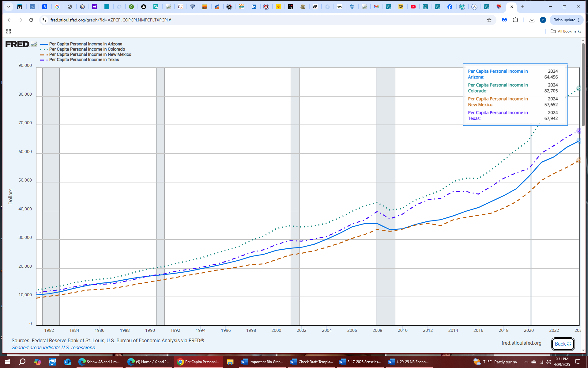This screenshot has width=588, height=368.
Task: Open the apps grid in bookmarks bar
Action: (x=9, y=31)
